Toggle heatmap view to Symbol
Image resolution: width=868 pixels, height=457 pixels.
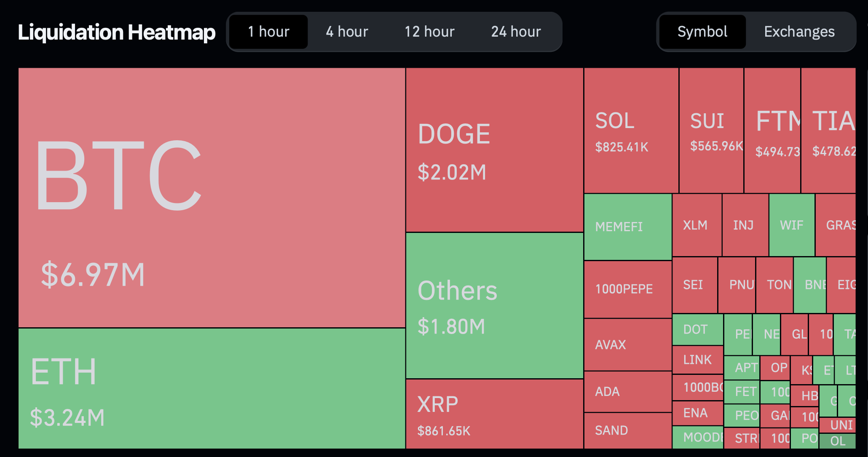(x=702, y=32)
